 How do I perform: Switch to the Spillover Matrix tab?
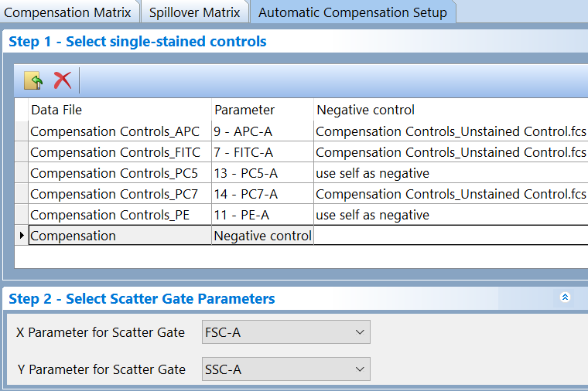[196, 12]
